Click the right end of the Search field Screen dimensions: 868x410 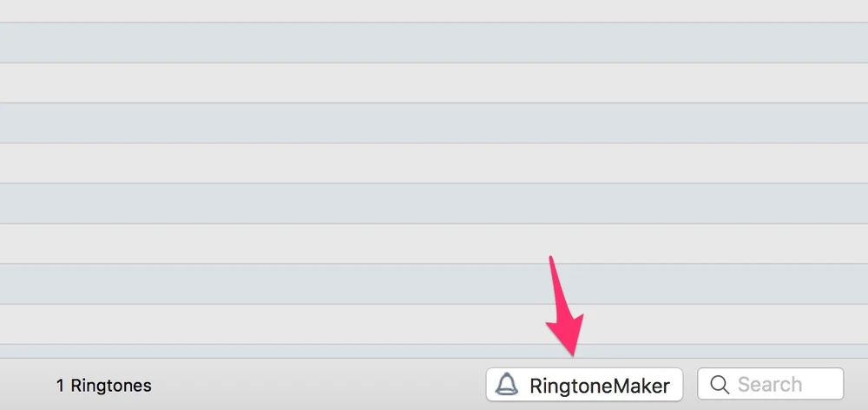point(829,384)
